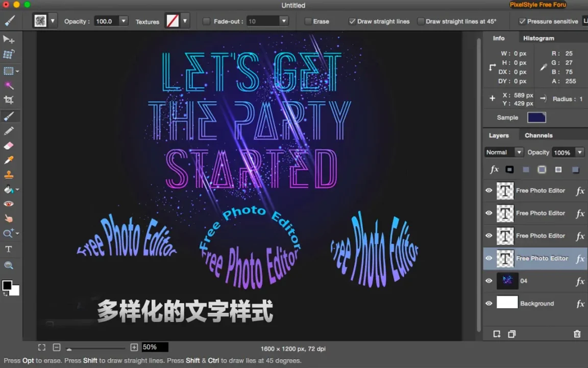Create a new layer

tap(497, 334)
